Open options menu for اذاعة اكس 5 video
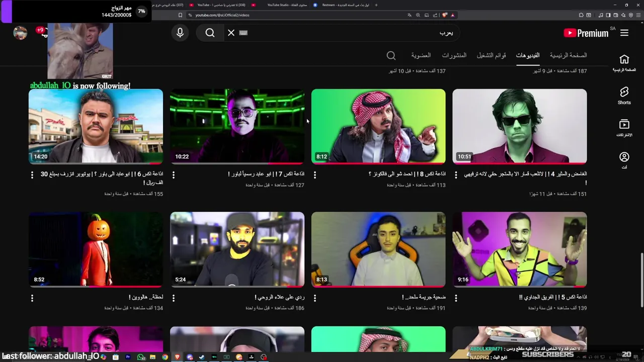The image size is (644, 362). (x=456, y=298)
